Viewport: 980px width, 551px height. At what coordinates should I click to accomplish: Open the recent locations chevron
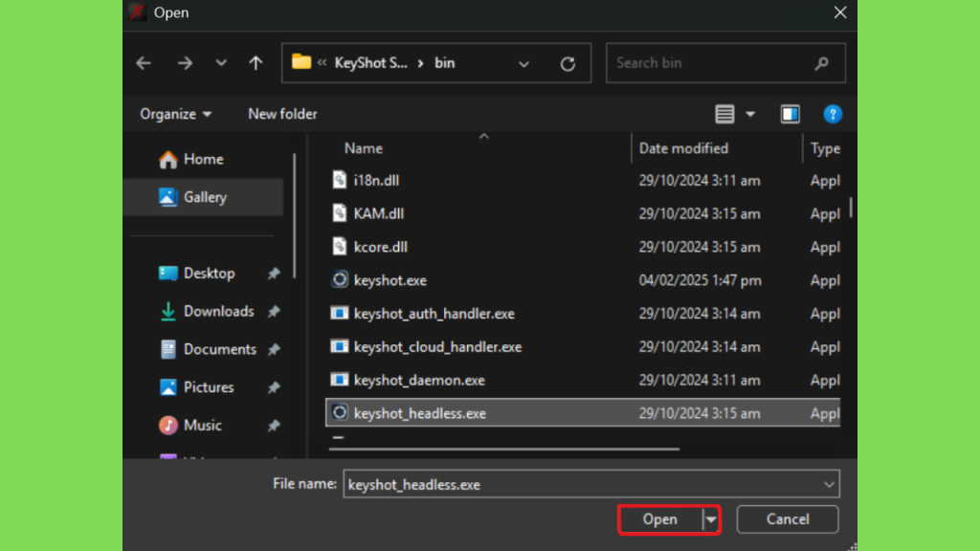pyautogui.click(x=221, y=63)
